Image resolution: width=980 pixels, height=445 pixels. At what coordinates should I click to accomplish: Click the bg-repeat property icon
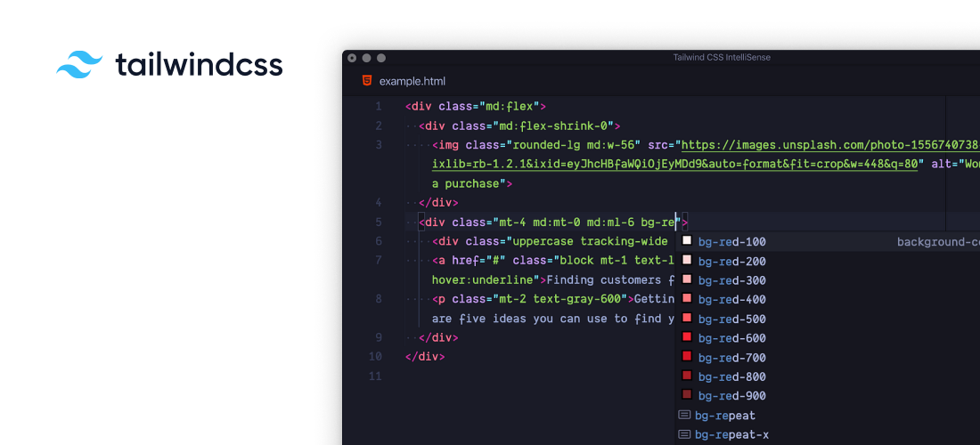[x=684, y=415]
